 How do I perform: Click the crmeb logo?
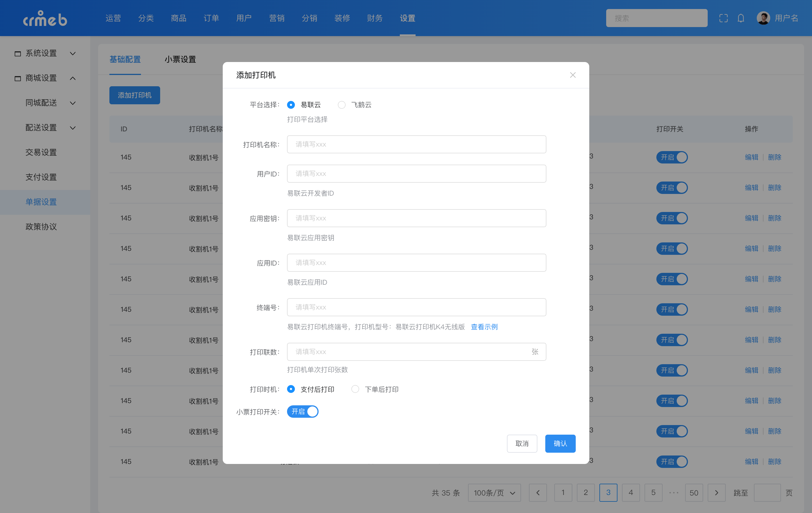point(45,19)
